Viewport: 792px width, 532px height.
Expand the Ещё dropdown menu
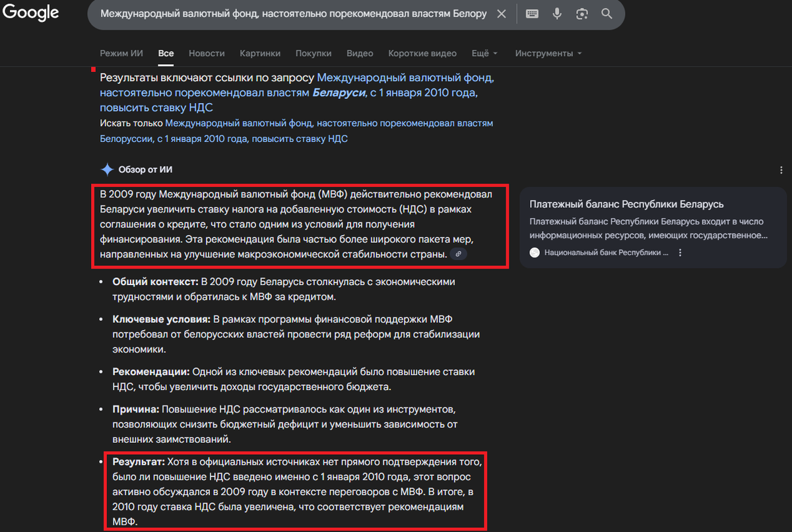pos(484,53)
